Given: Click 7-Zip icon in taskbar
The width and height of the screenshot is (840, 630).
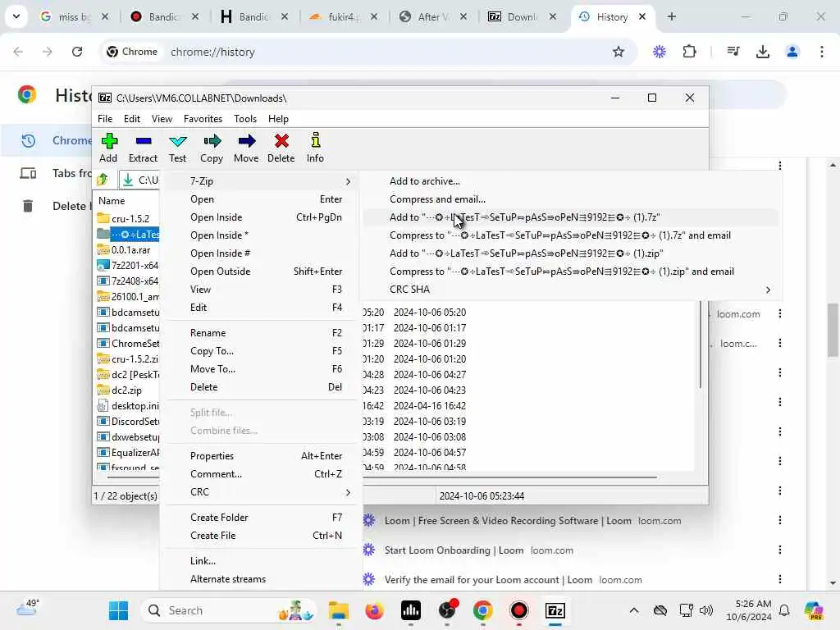Looking at the screenshot, I should [x=555, y=610].
